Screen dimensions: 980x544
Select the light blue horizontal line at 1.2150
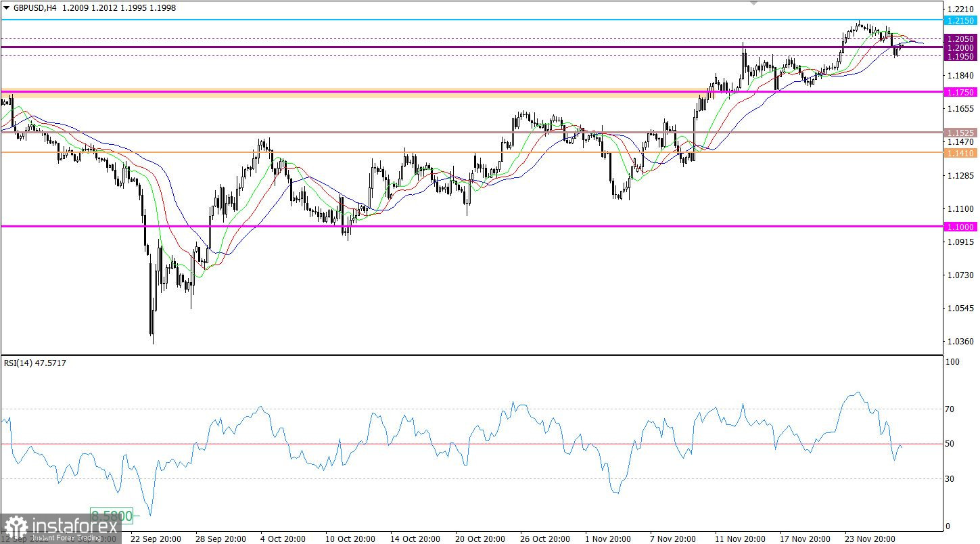(471, 20)
